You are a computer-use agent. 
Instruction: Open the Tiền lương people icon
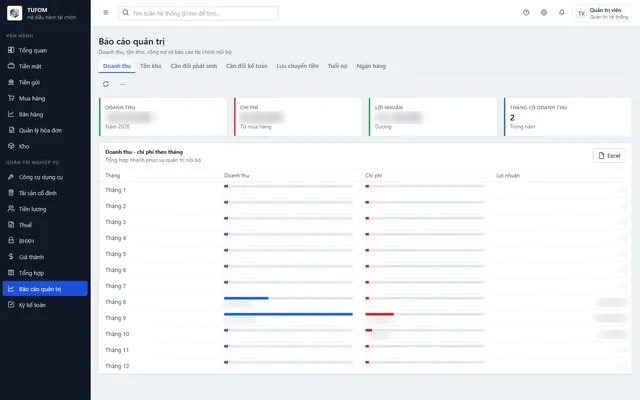tap(11, 209)
